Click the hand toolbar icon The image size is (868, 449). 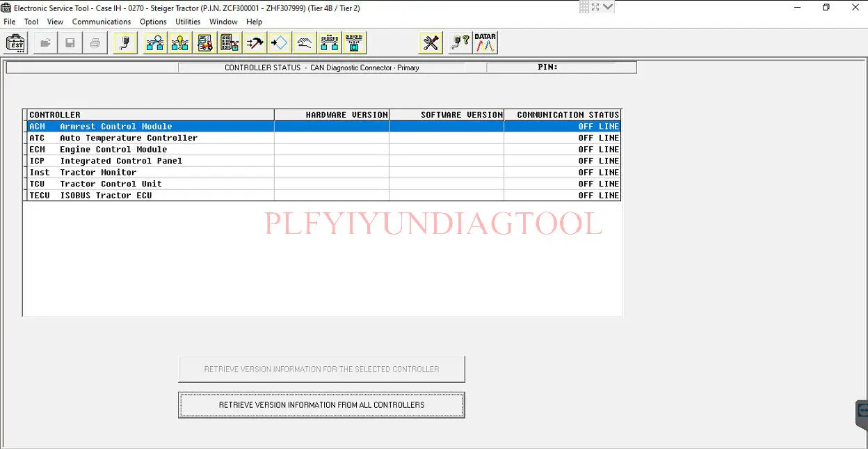pyautogui.click(x=305, y=43)
